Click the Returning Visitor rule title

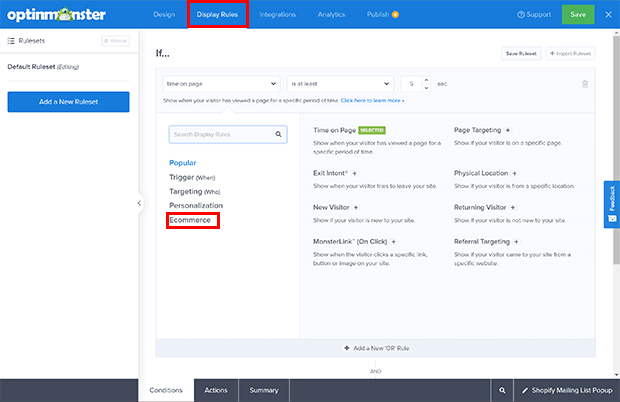pos(480,208)
